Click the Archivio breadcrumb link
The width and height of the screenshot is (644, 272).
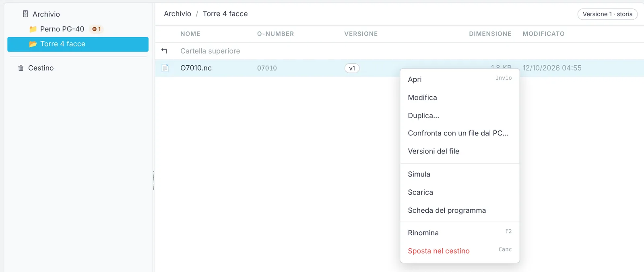pyautogui.click(x=178, y=14)
